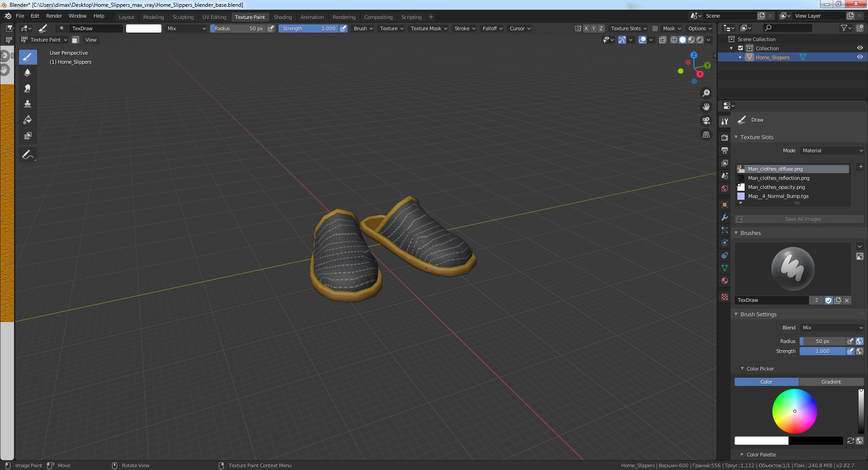Screen dimensions: 868x470
Task: Open the File menu
Action: [x=20, y=16]
